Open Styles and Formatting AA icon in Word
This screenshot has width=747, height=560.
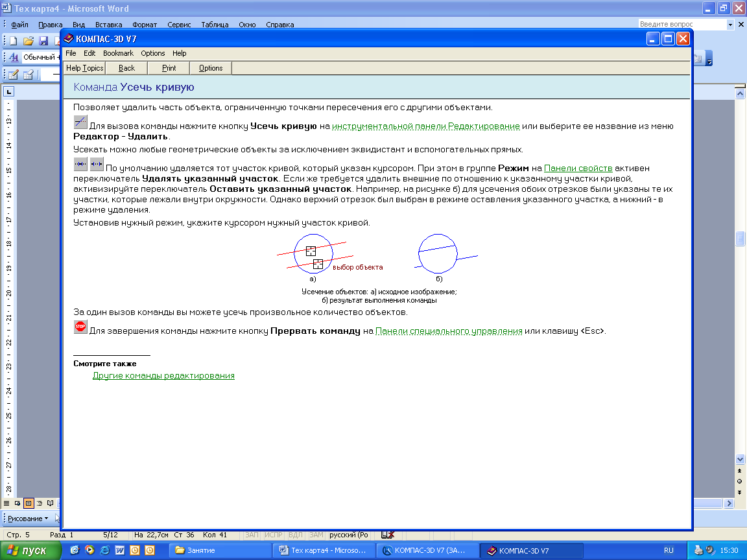[14, 57]
